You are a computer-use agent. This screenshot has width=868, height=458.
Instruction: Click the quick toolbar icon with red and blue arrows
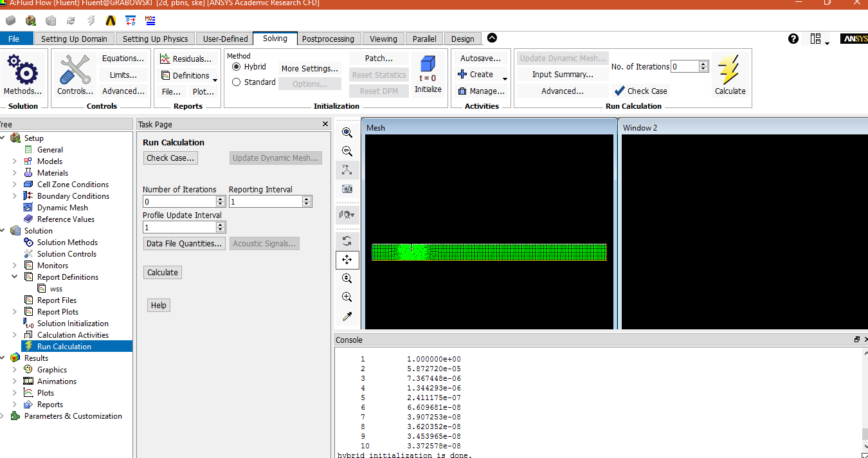131,21
